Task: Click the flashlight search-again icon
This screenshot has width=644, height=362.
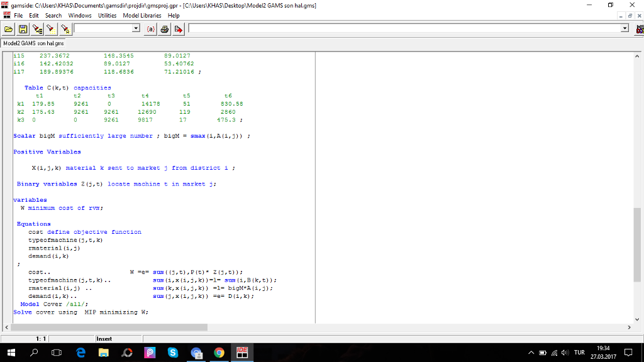Action: click(50, 28)
